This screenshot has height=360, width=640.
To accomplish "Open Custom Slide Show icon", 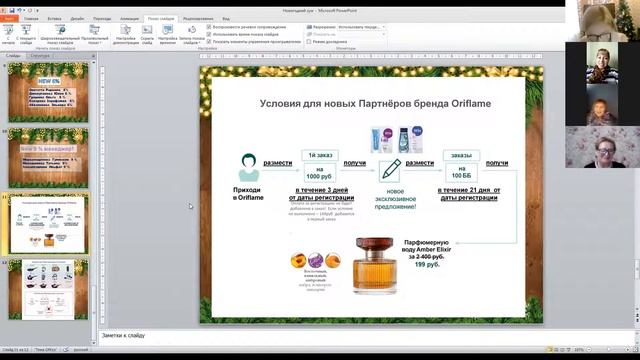I will [x=95, y=30].
